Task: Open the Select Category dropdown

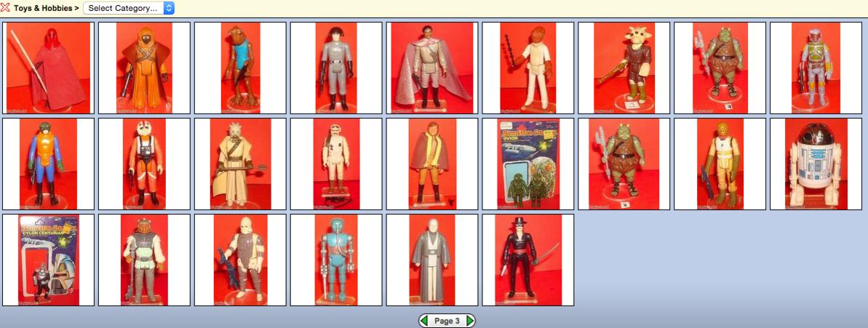Action: pos(129,8)
